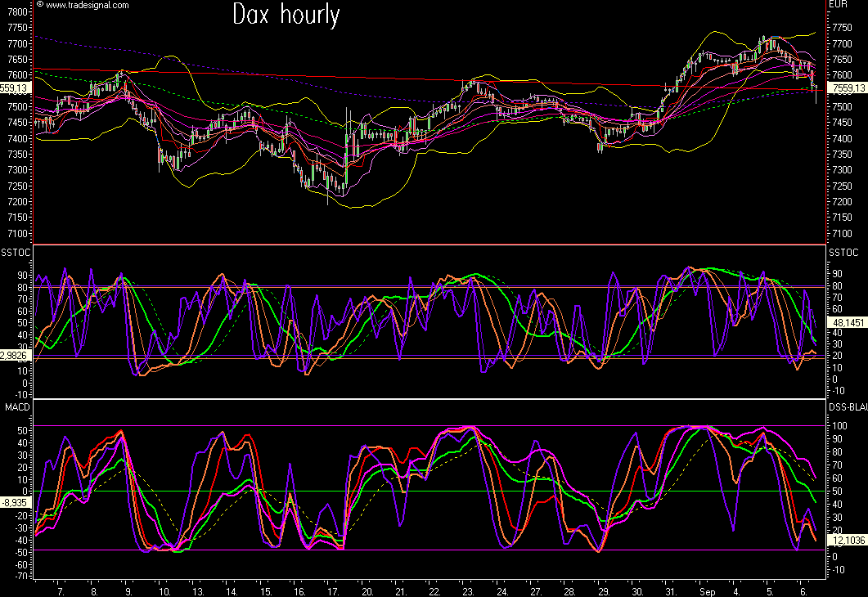This screenshot has width=868, height=597.
Task: Click the -8,935 MACD value tag
Action: pyautogui.click(x=13, y=503)
